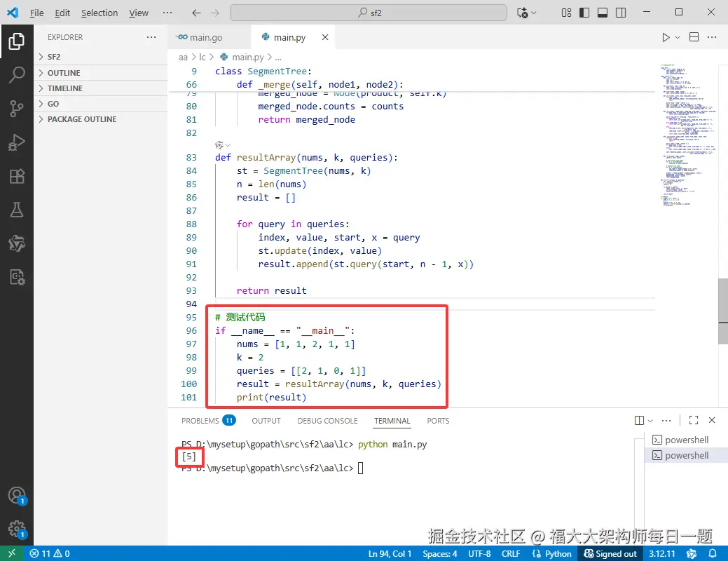
Task: Open Explorer views and more actions ellipsis
Action: coord(151,37)
